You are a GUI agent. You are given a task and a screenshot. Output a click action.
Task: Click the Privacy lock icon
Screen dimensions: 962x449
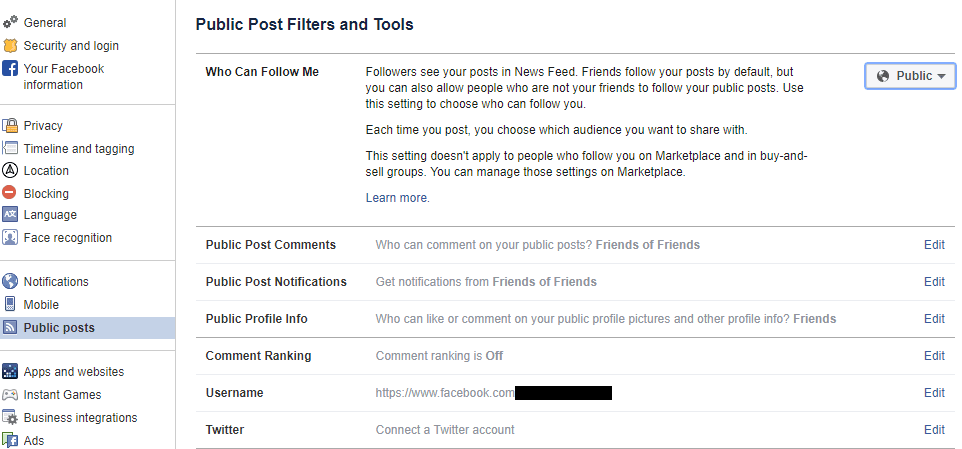10,126
